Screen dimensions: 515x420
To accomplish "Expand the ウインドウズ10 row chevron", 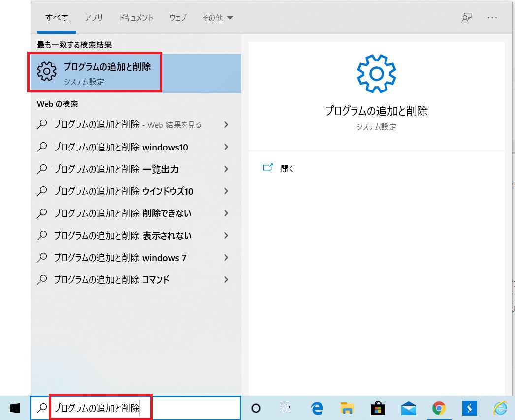I will pyautogui.click(x=226, y=191).
